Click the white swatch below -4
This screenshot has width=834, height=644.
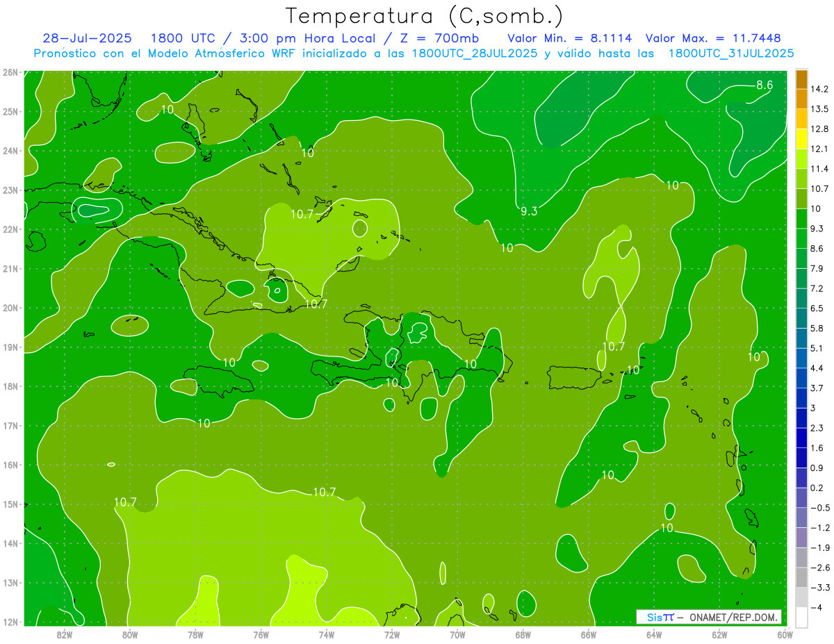(801, 616)
